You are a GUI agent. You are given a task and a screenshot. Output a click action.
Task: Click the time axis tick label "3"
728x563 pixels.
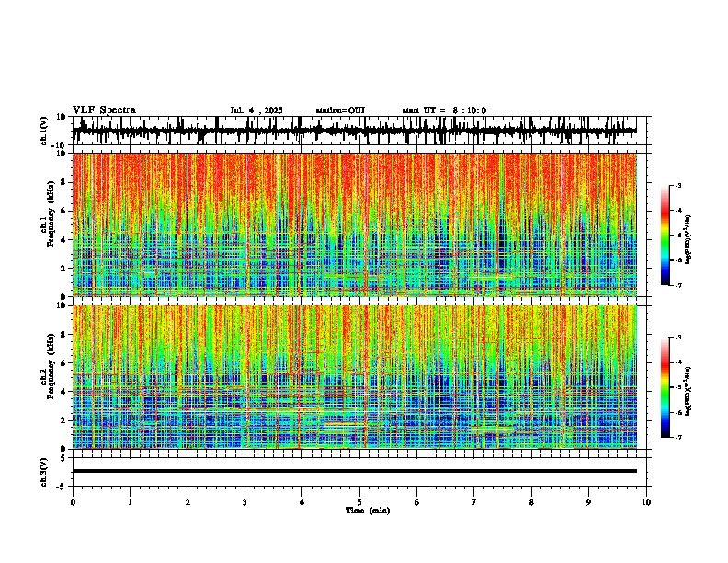245,502
